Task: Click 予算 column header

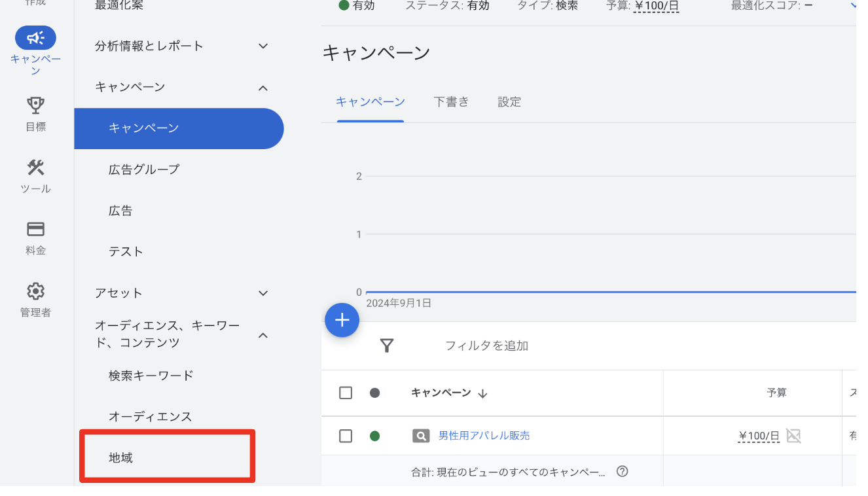Action: click(x=776, y=393)
